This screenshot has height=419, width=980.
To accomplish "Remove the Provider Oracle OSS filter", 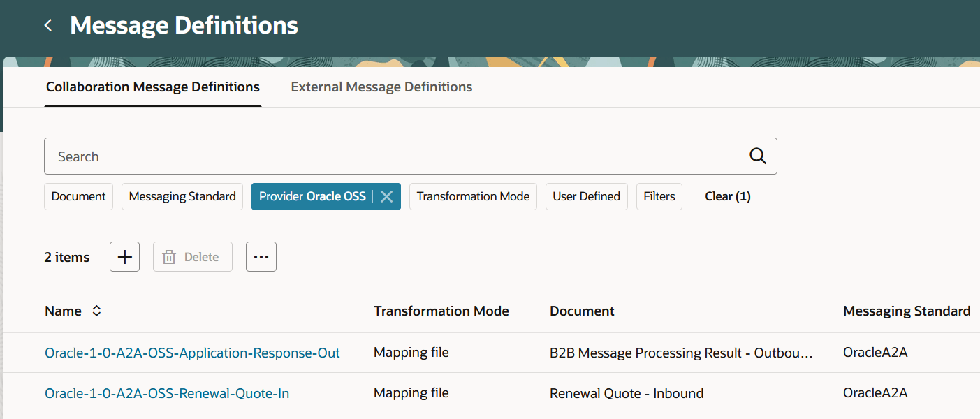I will click(x=386, y=197).
